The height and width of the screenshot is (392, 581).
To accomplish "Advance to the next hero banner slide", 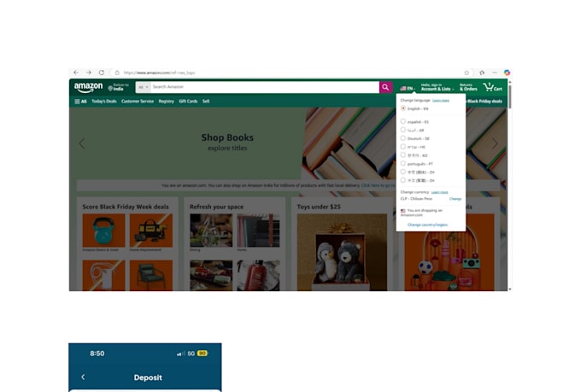I will click(x=495, y=143).
